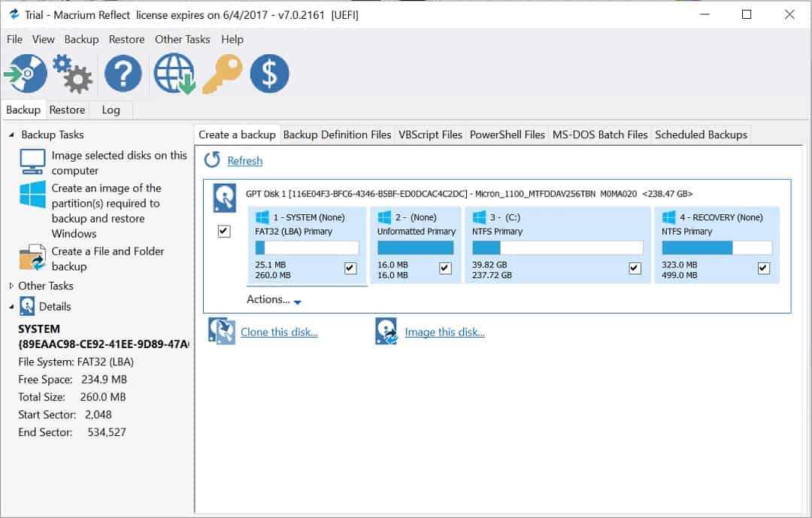Open the View menu
This screenshot has height=518, width=812.
(x=43, y=39)
